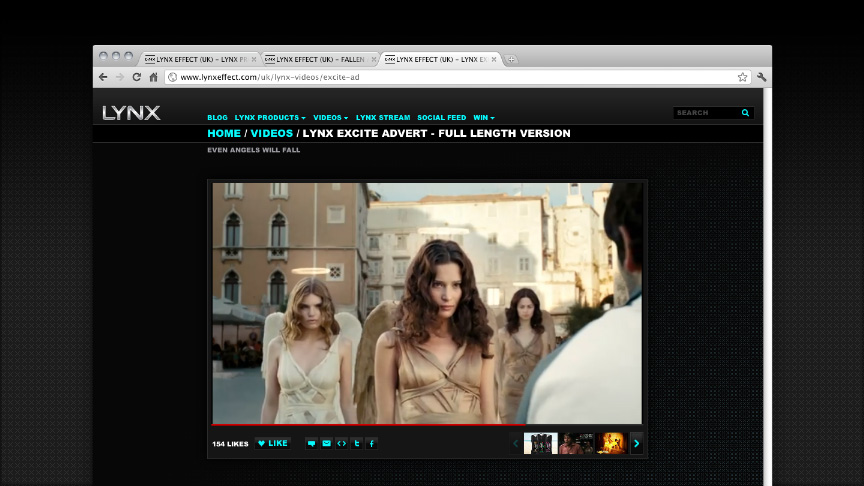The image size is (864, 486).
Task: Get the embed code icon below video
Action: (342, 444)
